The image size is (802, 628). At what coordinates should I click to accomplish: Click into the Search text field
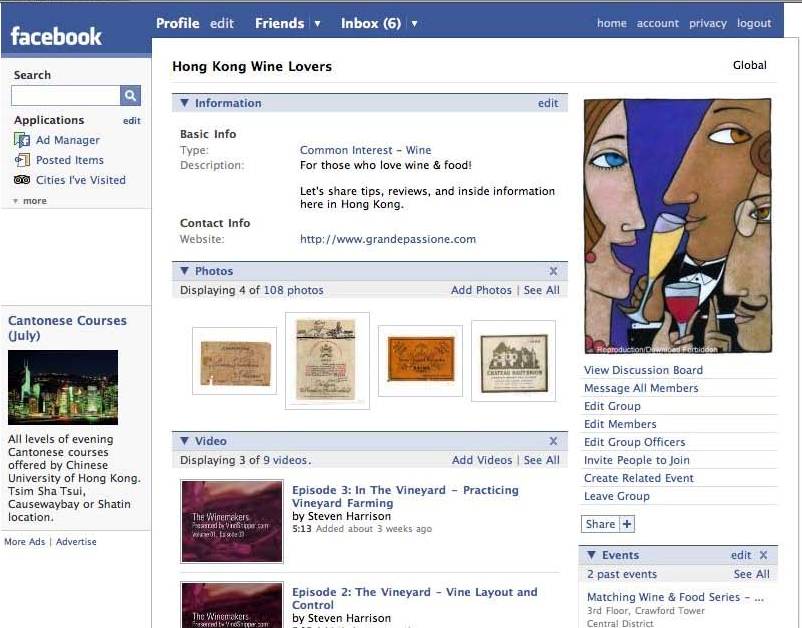pos(65,96)
